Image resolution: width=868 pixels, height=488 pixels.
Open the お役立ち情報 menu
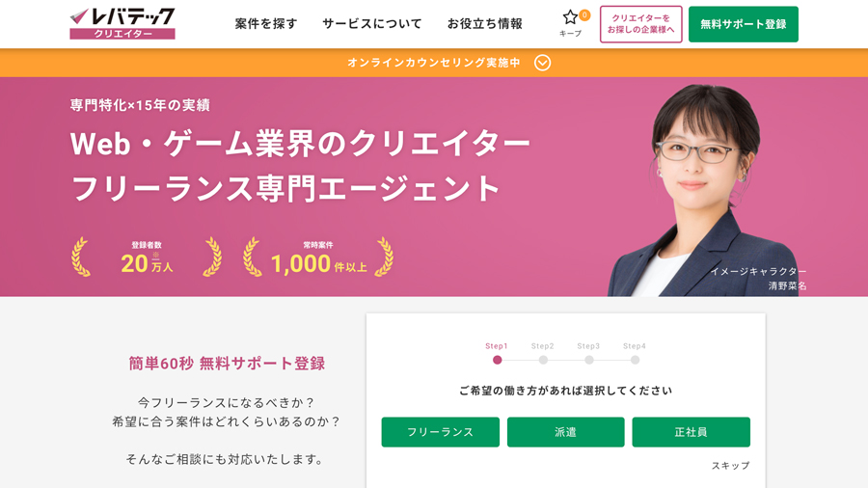pyautogui.click(x=485, y=24)
